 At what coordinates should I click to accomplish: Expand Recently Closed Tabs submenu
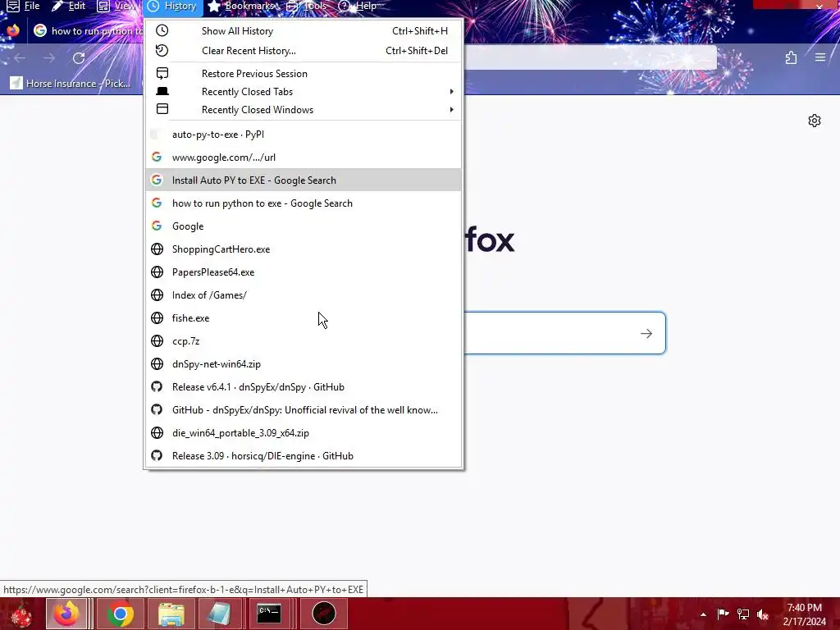tap(304, 92)
